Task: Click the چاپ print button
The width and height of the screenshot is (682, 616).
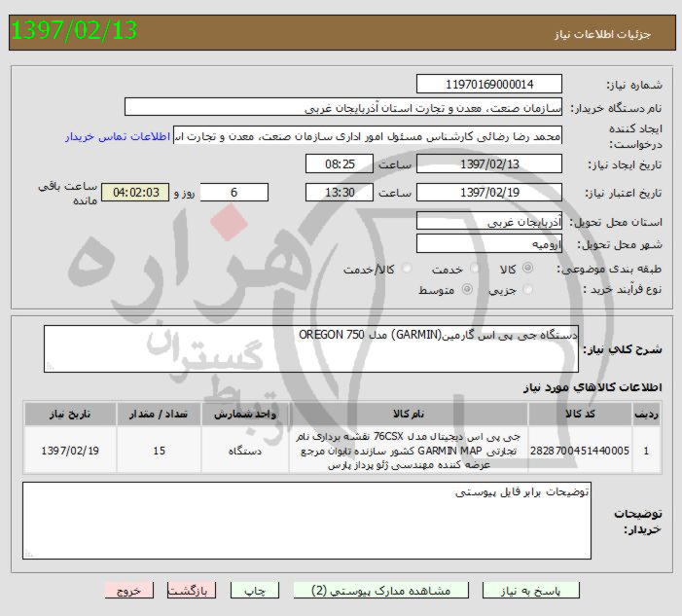Action: [255, 591]
